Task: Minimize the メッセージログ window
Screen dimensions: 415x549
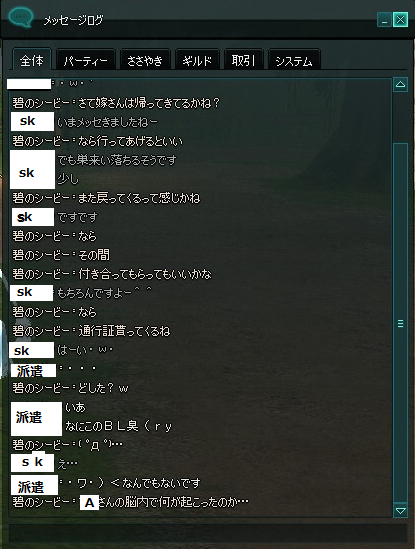Action: pyautogui.click(x=384, y=20)
